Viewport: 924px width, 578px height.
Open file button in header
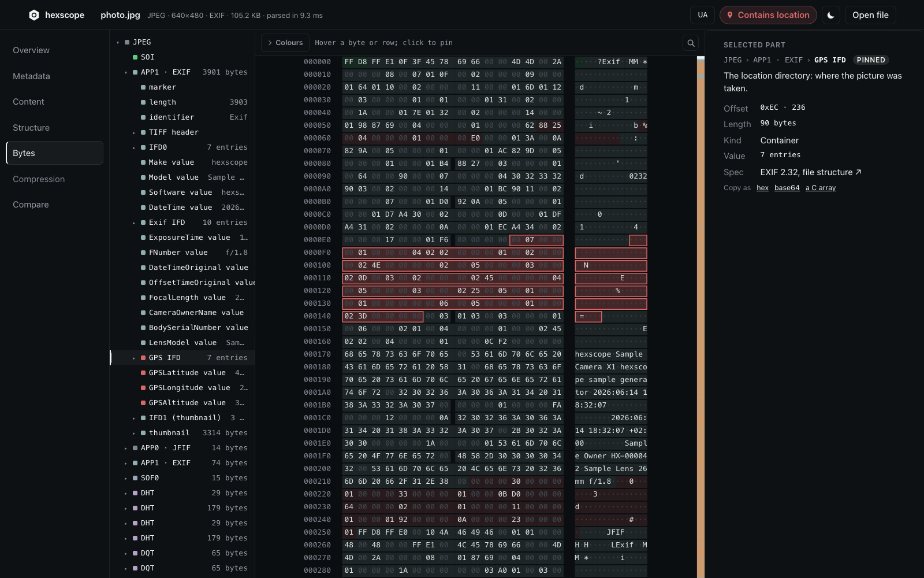(870, 15)
